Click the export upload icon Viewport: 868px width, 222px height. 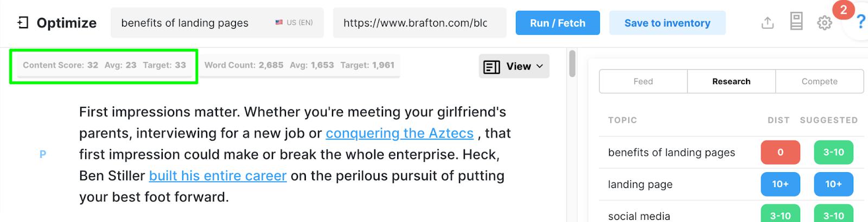pyautogui.click(x=767, y=23)
